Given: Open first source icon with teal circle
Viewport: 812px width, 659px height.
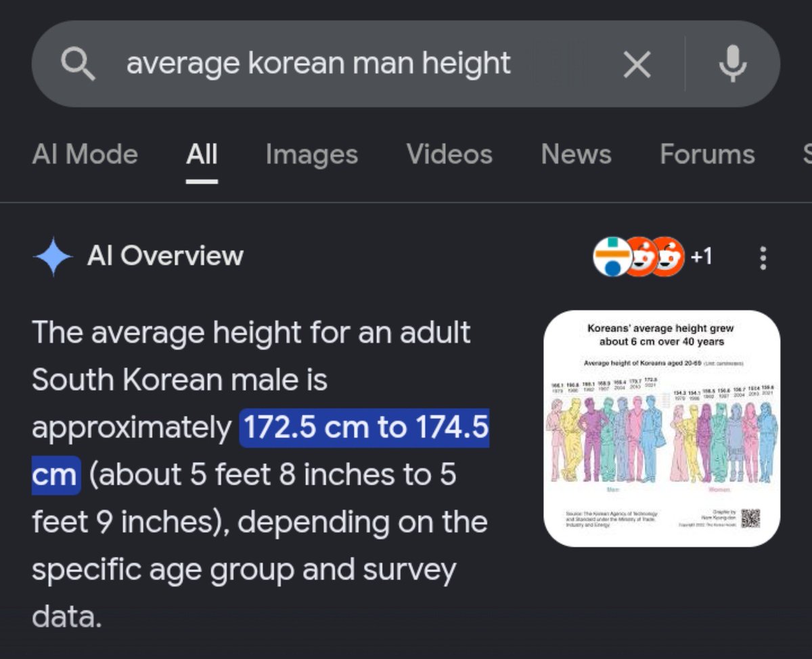Looking at the screenshot, I should click(612, 257).
